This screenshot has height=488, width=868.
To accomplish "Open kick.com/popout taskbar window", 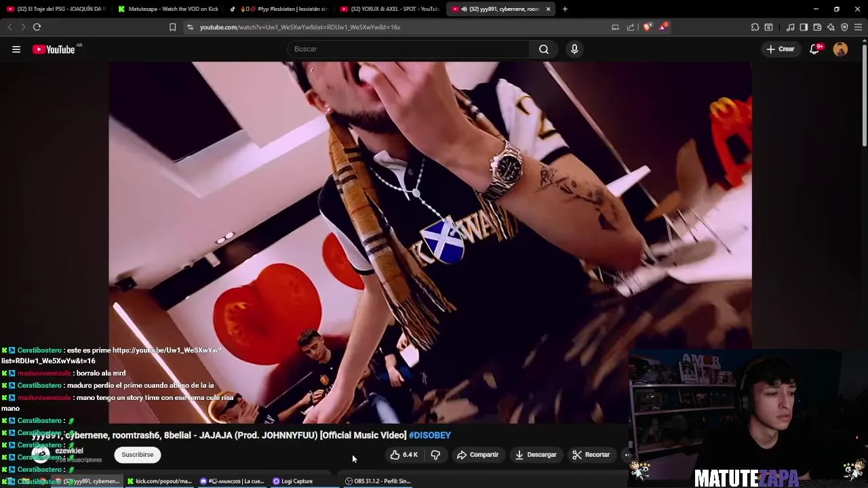I will click(160, 481).
